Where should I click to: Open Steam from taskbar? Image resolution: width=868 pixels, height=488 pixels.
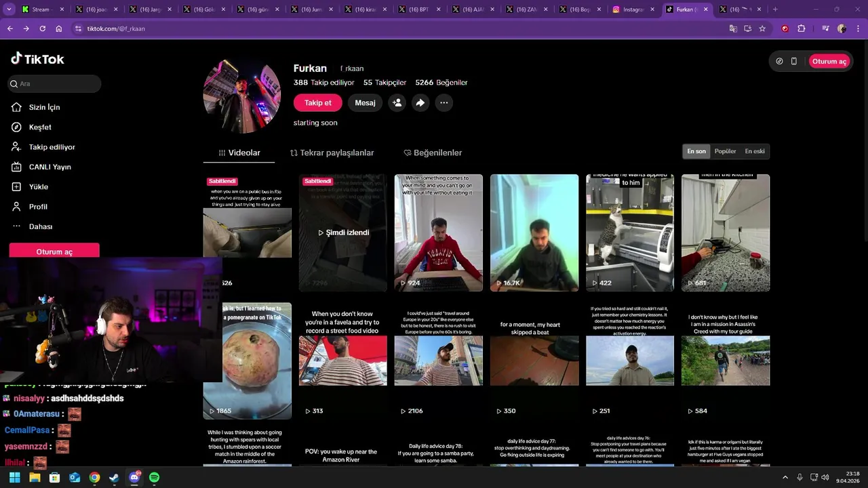[115, 477]
